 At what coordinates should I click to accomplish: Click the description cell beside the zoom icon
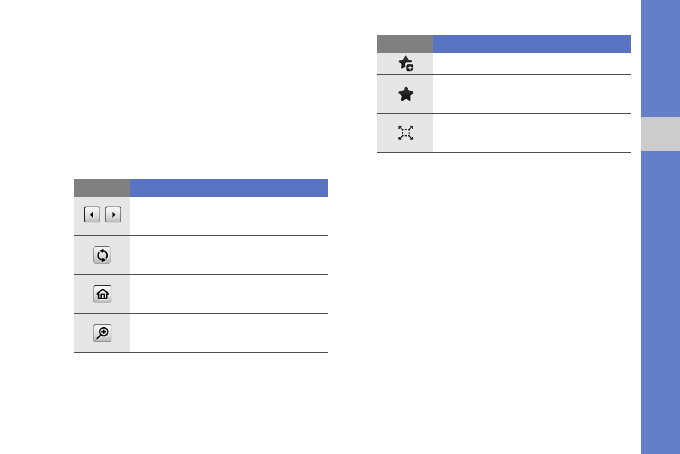tap(229, 333)
